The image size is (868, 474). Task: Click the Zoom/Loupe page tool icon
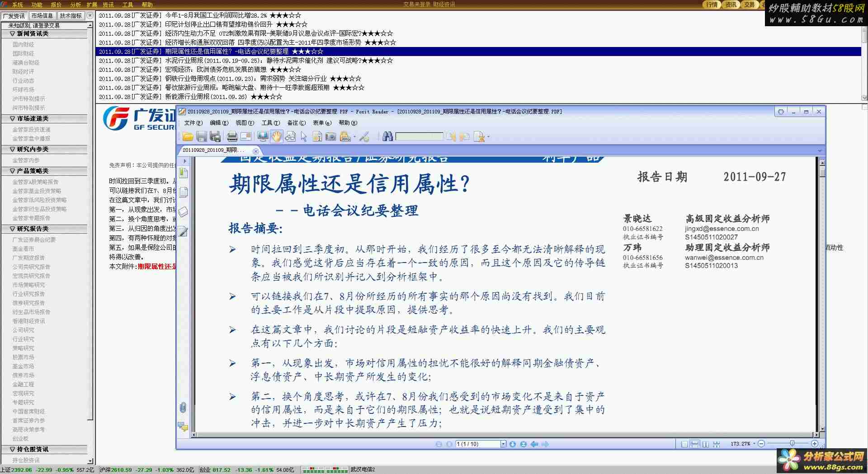pos(290,136)
